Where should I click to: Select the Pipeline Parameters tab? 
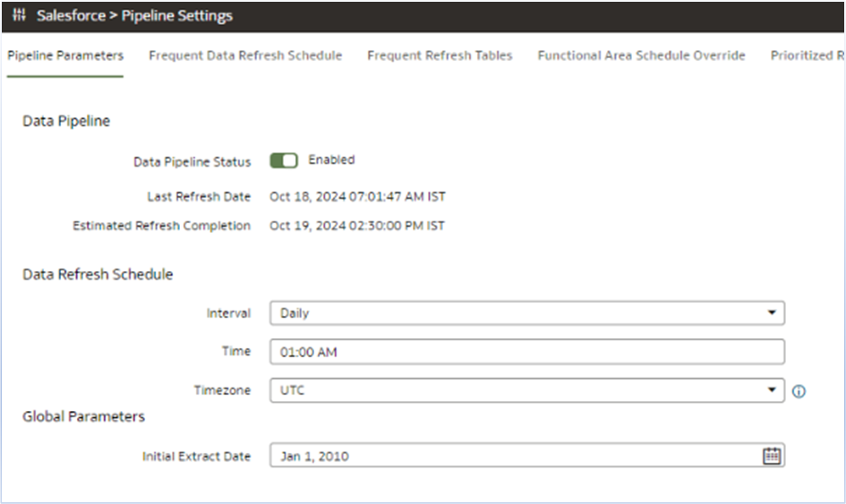point(65,56)
